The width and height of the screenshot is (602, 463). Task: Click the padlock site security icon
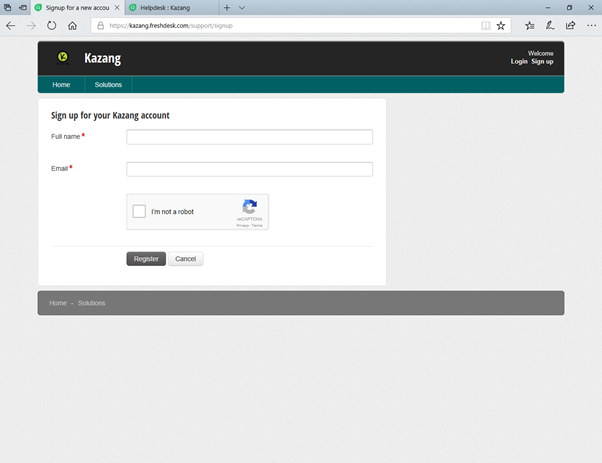pos(101,26)
